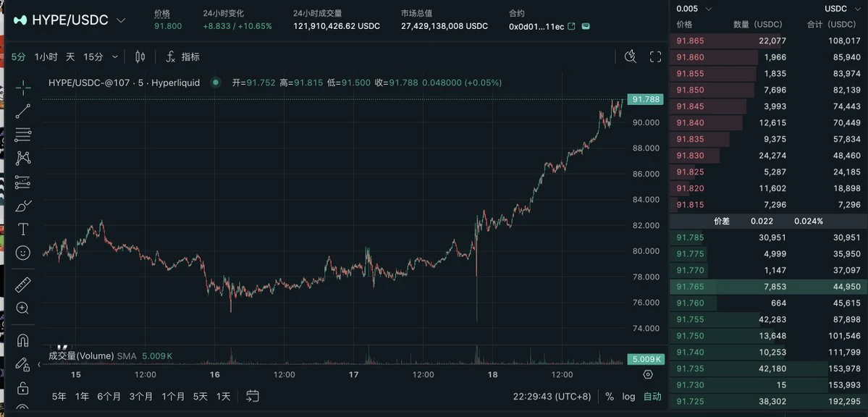This screenshot has height=417, width=868.
Task: Select the 5分 interval
Action: coord(18,56)
